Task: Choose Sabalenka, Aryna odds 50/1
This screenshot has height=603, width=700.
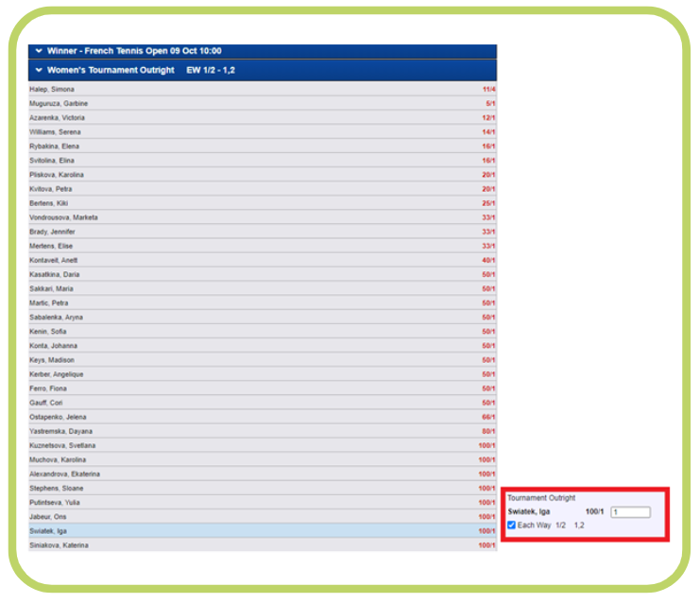Action: (488, 318)
